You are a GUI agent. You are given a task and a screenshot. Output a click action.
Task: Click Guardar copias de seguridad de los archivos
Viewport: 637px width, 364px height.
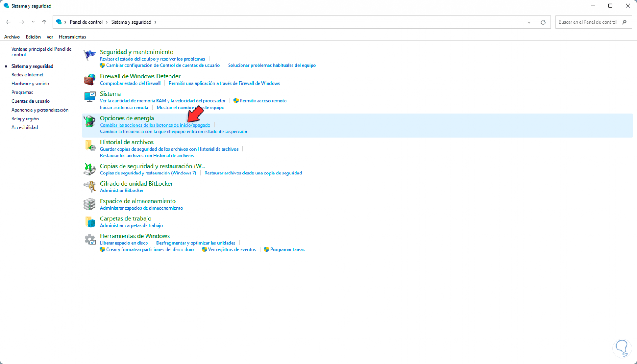(x=169, y=149)
